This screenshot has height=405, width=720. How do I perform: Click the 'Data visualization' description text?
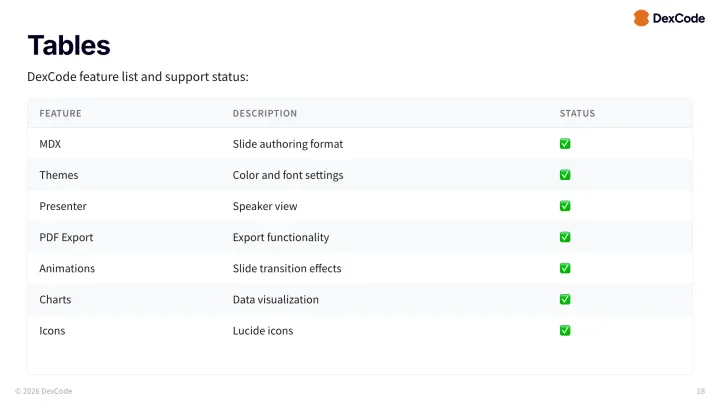276,299
